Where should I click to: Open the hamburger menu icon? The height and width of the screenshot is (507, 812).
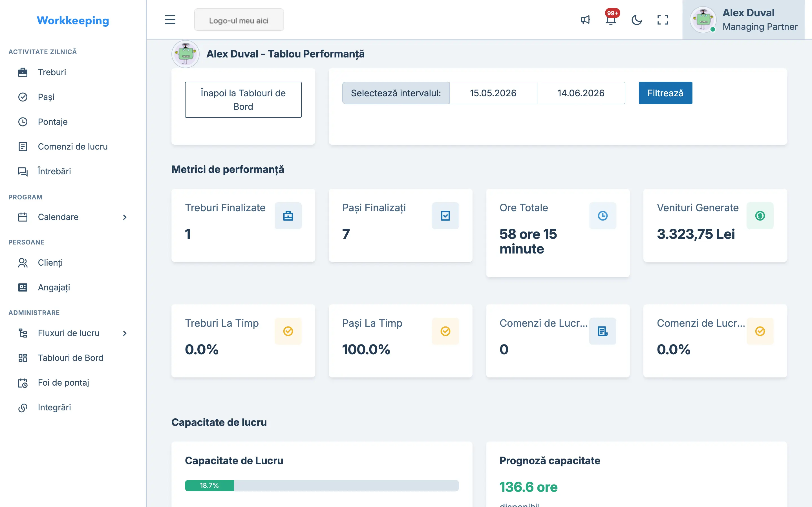pyautogui.click(x=170, y=20)
